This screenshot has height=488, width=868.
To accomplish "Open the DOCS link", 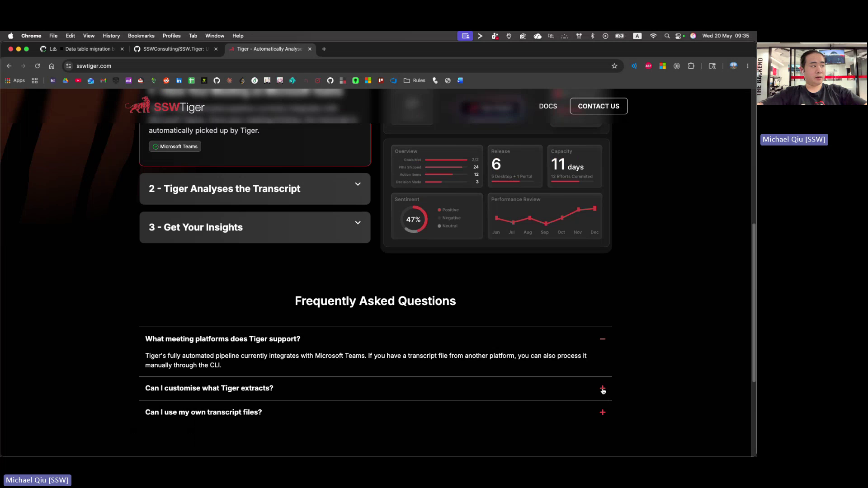I will [x=548, y=106].
